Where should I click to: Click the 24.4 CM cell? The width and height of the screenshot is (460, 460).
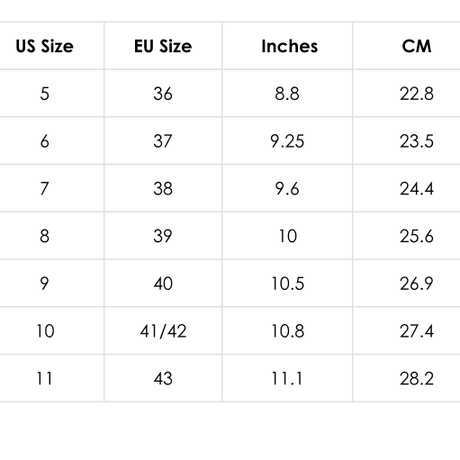(x=407, y=188)
